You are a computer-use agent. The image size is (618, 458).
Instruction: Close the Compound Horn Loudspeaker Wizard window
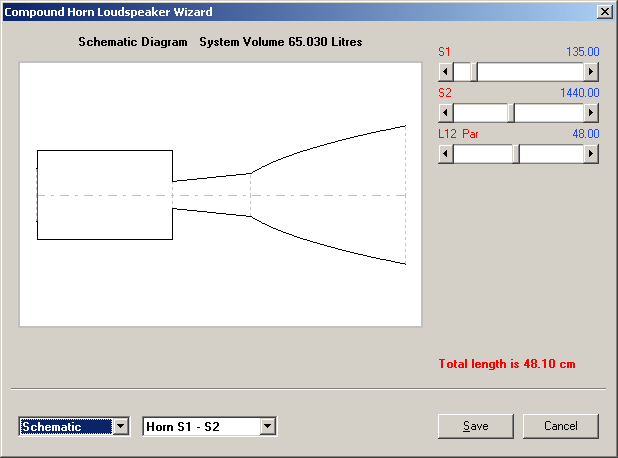[x=605, y=12]
